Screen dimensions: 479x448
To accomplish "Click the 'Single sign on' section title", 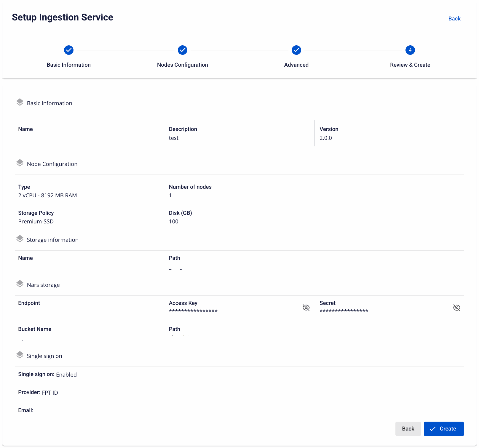I will pos(44,356).
